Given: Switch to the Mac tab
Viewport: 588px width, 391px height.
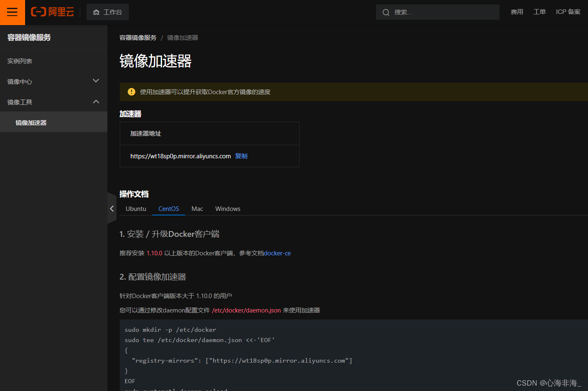Looking at the screenshot, I should [x=197, y=209].
